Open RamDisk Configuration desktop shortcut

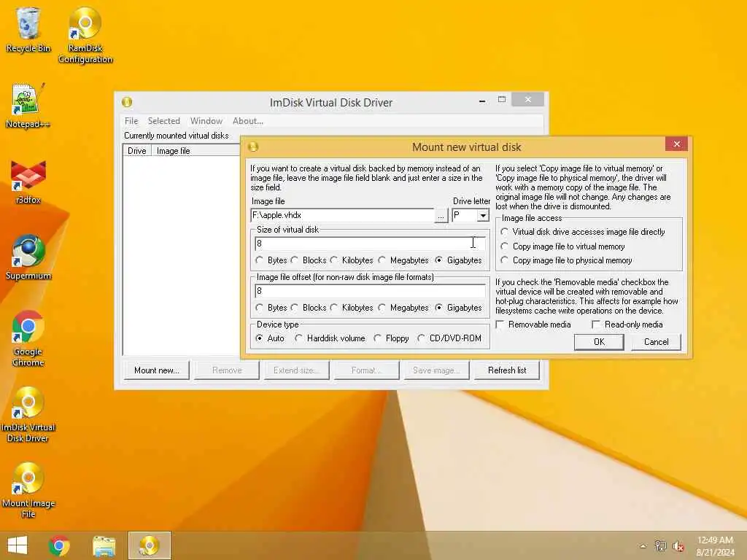tap(85, 35)
